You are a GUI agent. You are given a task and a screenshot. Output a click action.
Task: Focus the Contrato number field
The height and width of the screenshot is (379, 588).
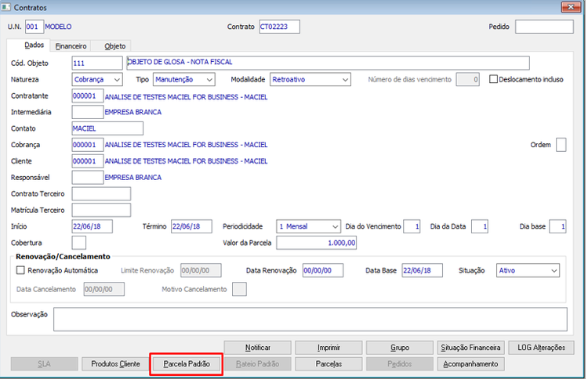(279, 27)
